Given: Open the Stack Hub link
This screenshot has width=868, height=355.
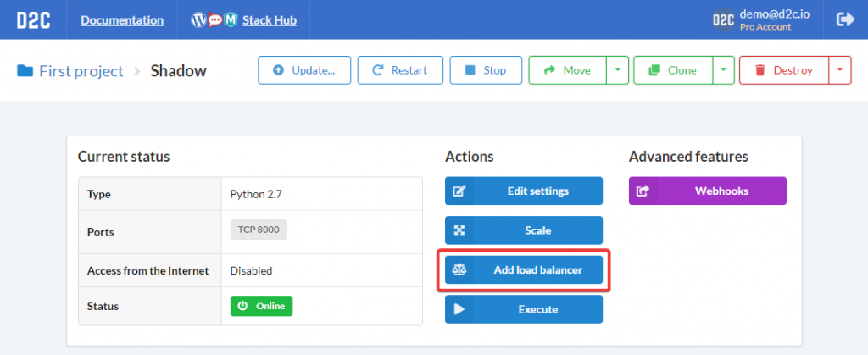Looking at the screenshot, I should pos(270,20).
